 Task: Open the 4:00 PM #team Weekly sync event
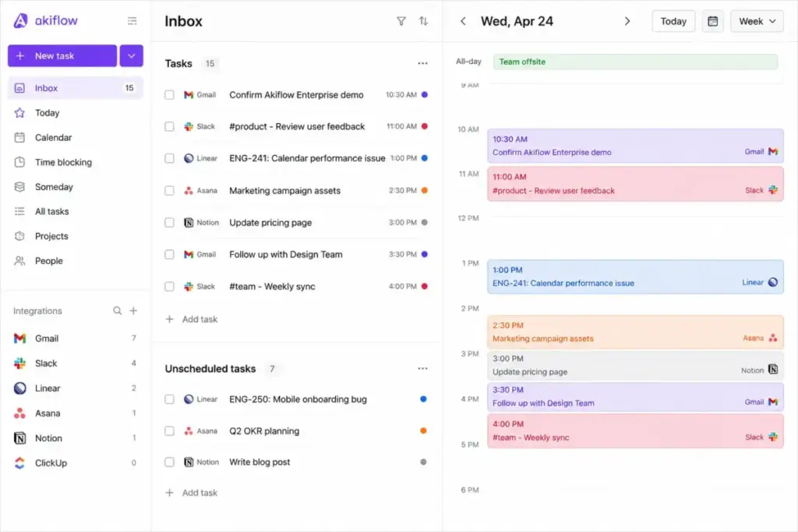pos(635,431)
